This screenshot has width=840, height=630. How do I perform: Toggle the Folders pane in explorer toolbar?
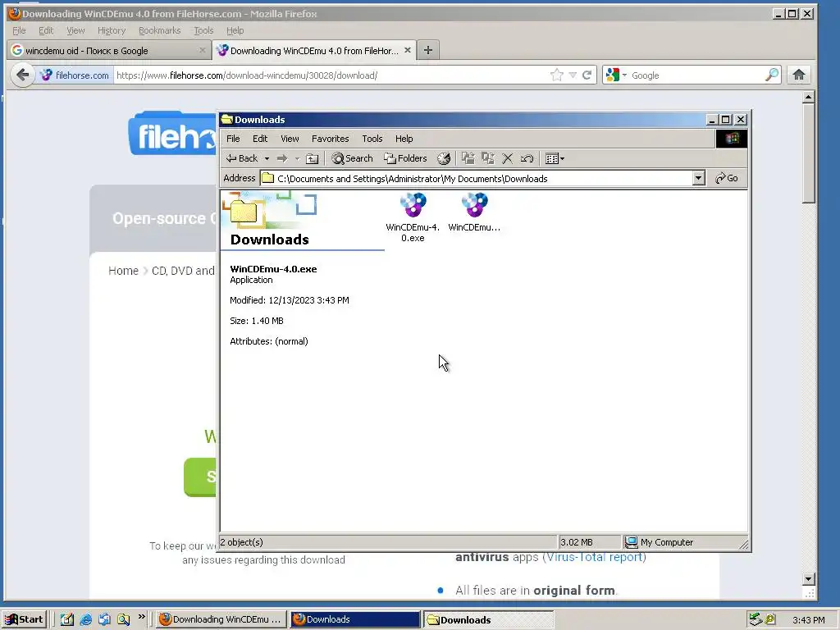click(x=405, y=158)
